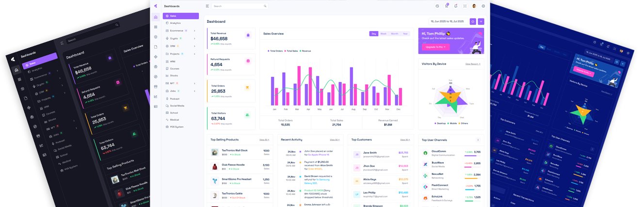Click the Search input field
The height and width of the screenshot is (207, 644).
click(x=238, y=6)
